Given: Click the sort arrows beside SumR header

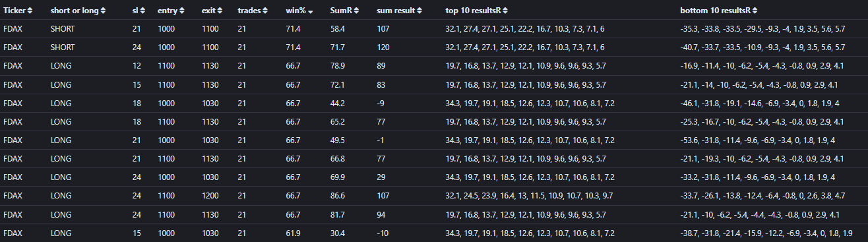Looking at the screenshot, I should [356, 11].
